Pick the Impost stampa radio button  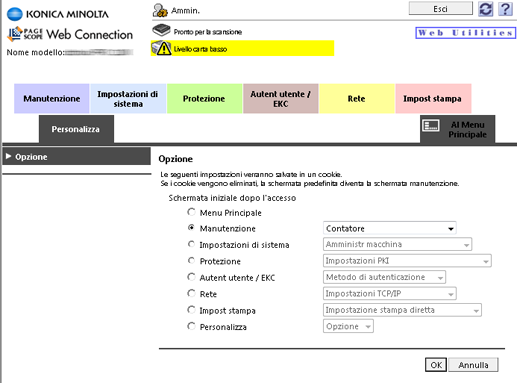pos(191,310)
